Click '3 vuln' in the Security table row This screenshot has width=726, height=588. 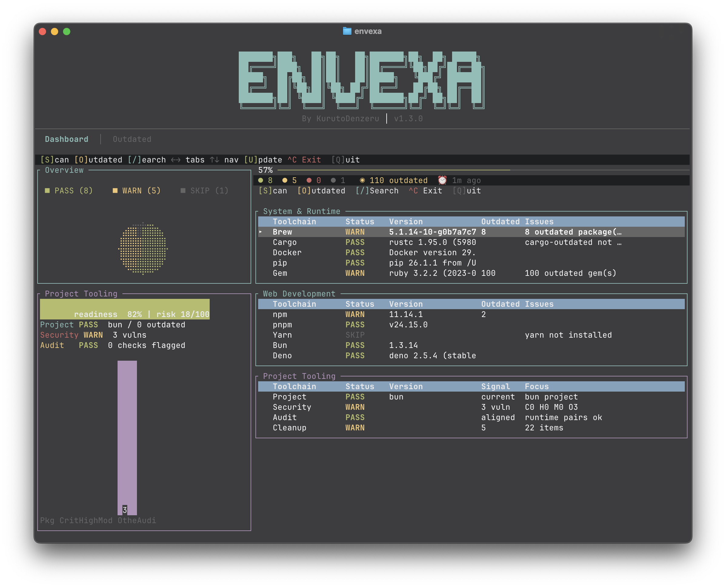pyautogui.click(x=495, y=407)
